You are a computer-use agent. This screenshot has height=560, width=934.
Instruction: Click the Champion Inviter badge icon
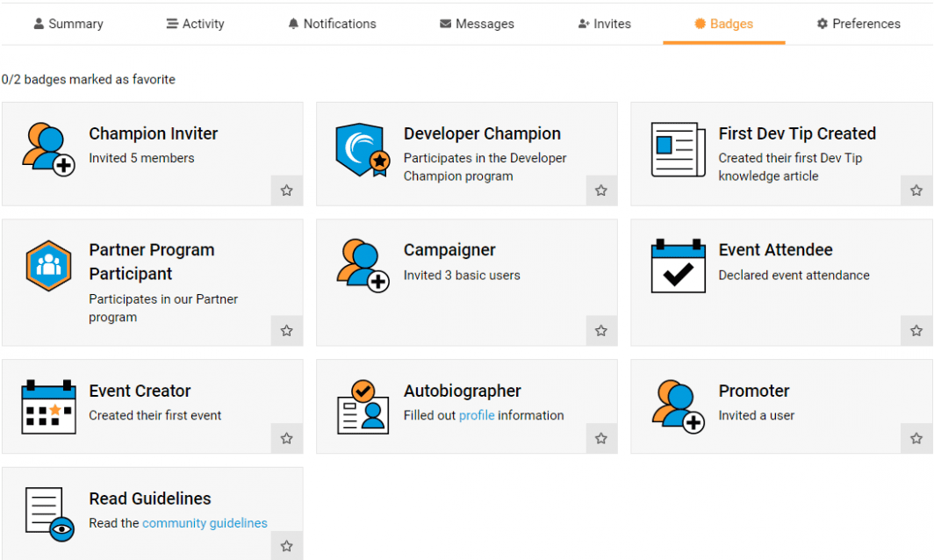[47, 149]
